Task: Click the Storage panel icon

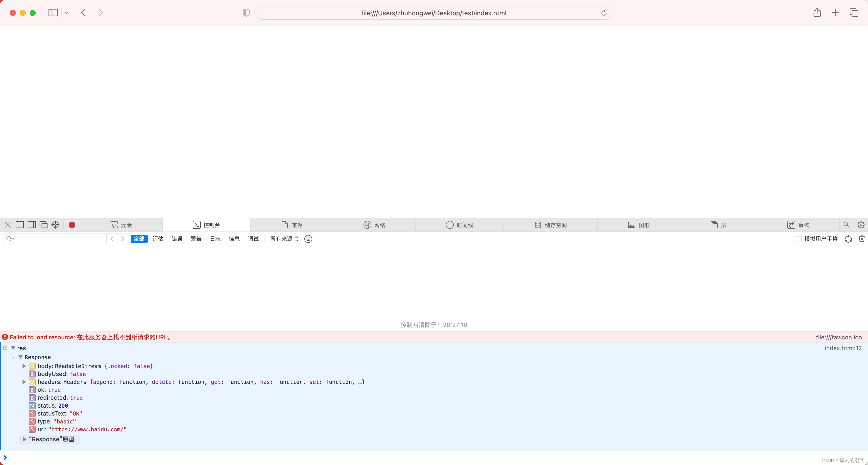Action: point(536,225)
